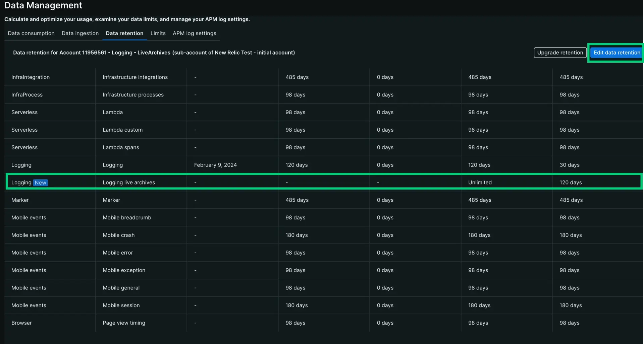
Task: Select the Lambda custom row
Action: [x=122, y=130]
